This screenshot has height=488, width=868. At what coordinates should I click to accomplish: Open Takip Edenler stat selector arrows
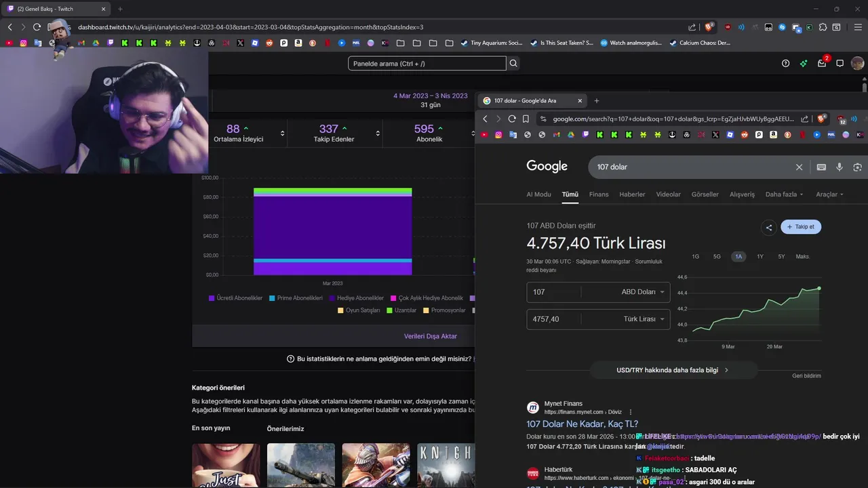coord(378,134)
